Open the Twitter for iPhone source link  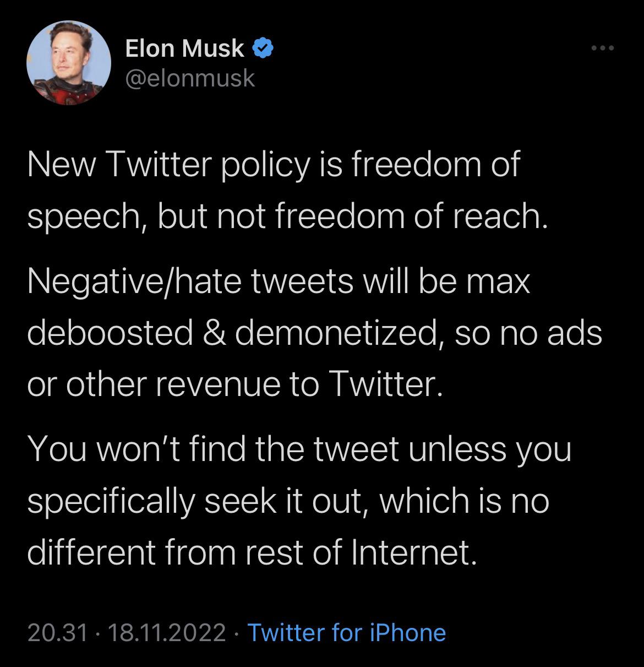347,632
